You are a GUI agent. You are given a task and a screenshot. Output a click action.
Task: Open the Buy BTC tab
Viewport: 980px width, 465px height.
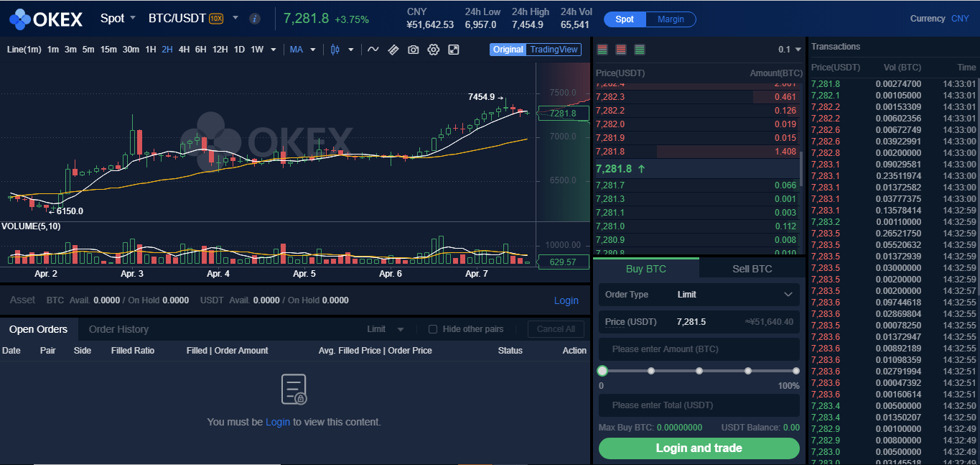[x=646, y=269]
